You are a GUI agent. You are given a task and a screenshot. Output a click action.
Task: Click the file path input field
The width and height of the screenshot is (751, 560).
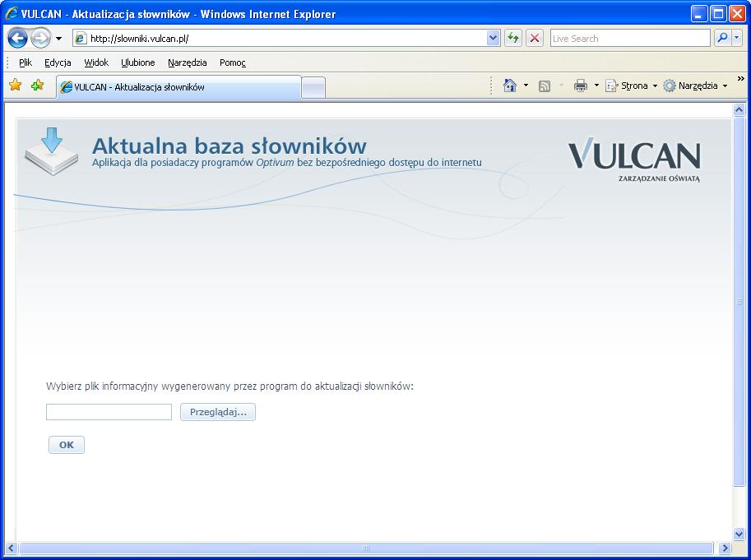click(109, 412)
